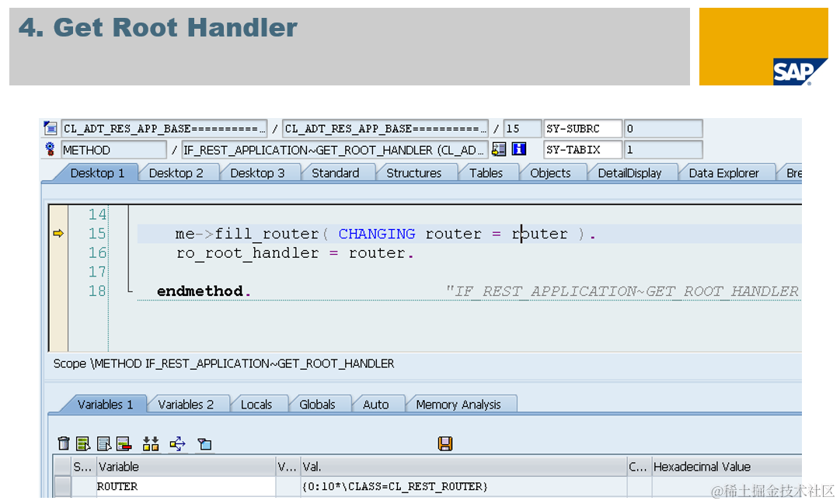Select the ROUTER variable name cell
The image size is (840, 504).
coord(186,486)
